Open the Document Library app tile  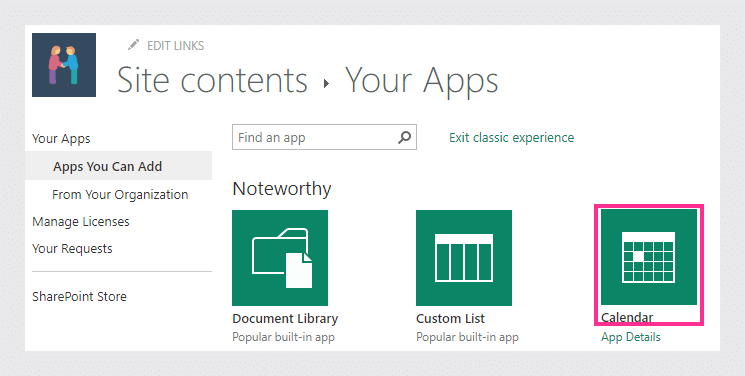(280, 258)
